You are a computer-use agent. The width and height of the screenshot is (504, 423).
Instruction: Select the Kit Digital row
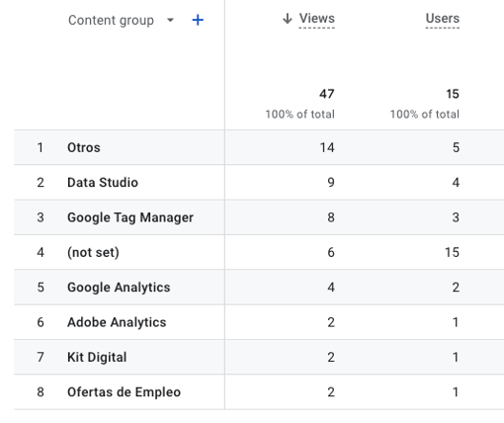[259, 357]
